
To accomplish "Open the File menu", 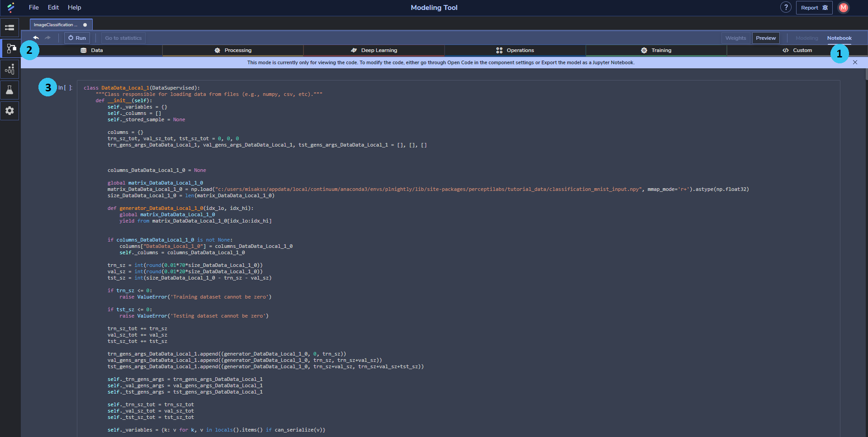I will click(34, 7).
